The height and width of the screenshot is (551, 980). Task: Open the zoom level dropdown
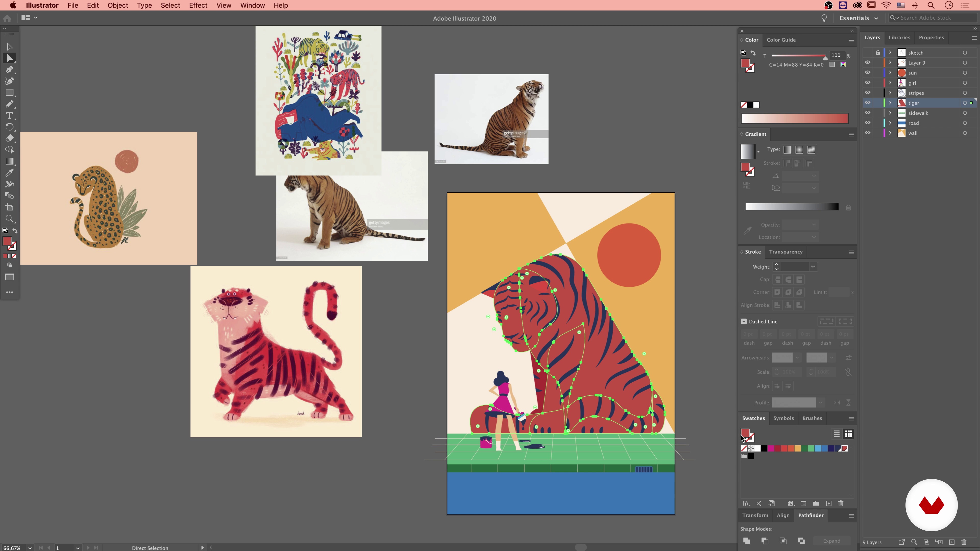[x=30, y=548]
